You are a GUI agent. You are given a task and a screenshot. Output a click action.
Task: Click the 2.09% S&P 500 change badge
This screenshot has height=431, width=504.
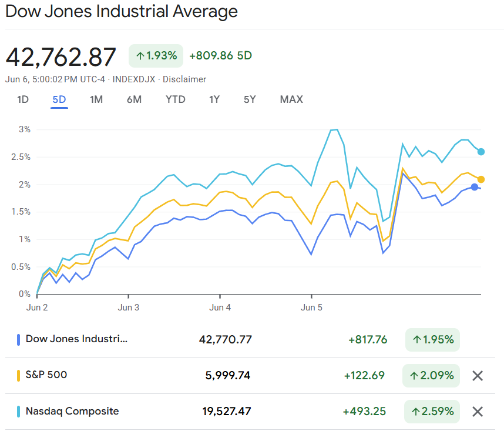coord(431,375)
